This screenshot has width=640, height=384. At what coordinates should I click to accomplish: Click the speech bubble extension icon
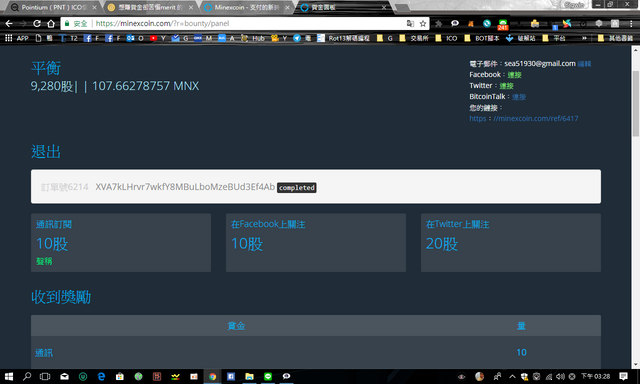(x=455, y=24)
